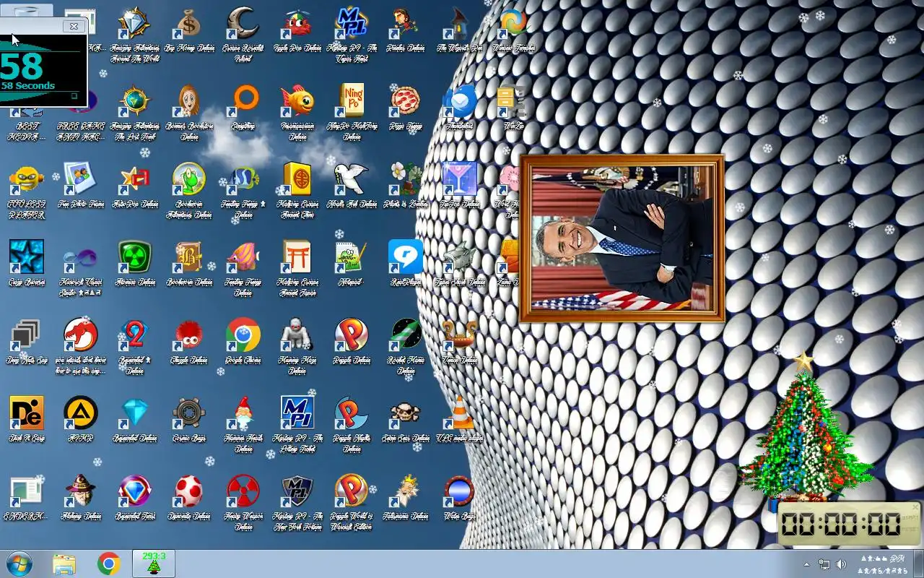Open Escape Rosecliff Island crescent moon shortcut
The image size is (924, 578).
point(243,24)
